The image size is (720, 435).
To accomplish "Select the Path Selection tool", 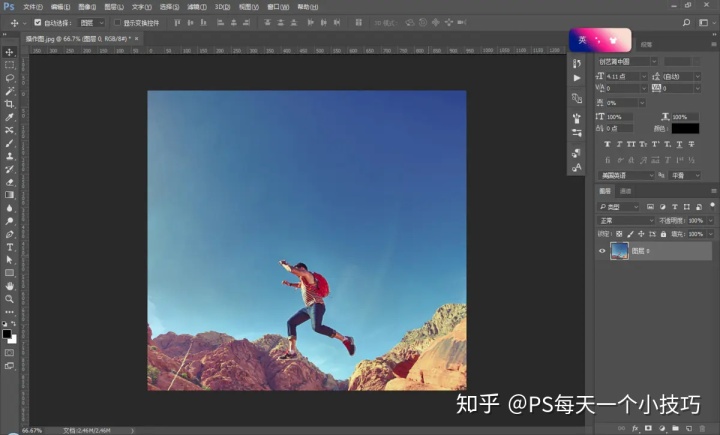I will coord(9,260).
